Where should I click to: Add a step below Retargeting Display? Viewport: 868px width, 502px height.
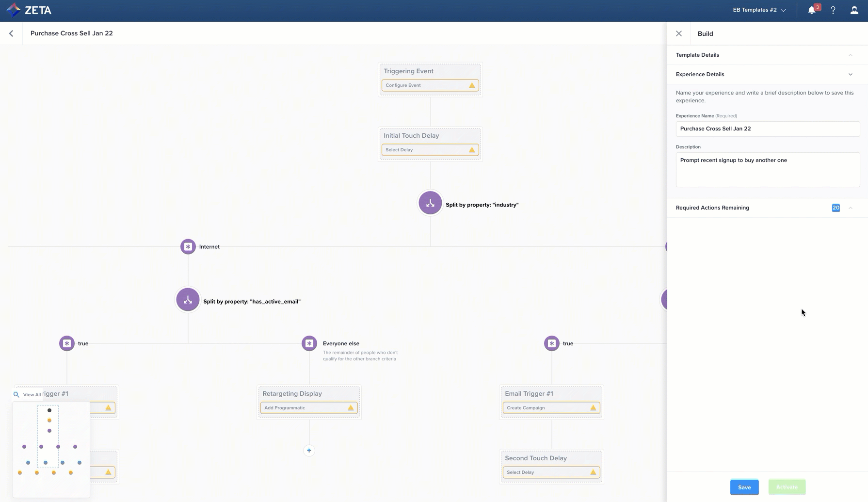point(309,451)
